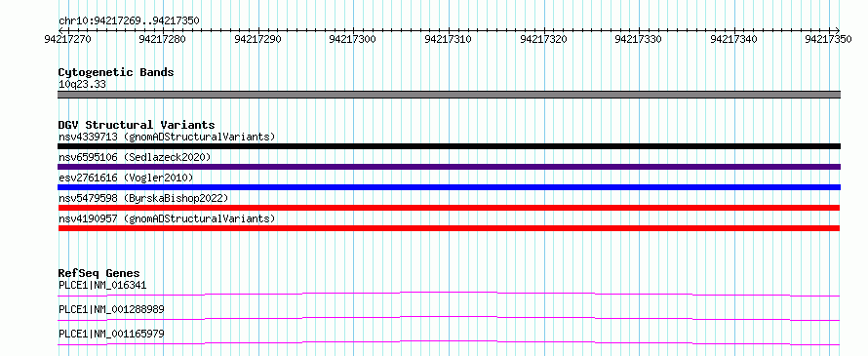Click ruler position 94217310
The image size is (868, 356).
(449, 39)
